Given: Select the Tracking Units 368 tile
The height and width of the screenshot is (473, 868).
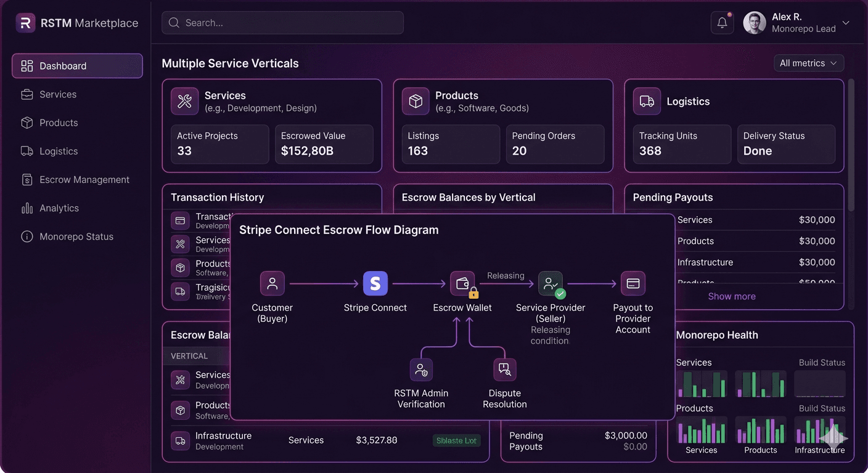Looking at the screenshot, I should click(x=682, y=144).
